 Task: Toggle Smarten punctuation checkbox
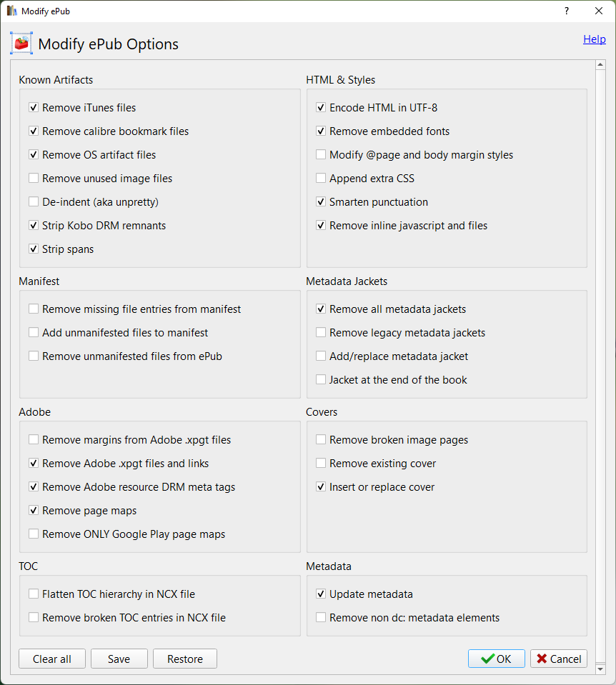321,202
